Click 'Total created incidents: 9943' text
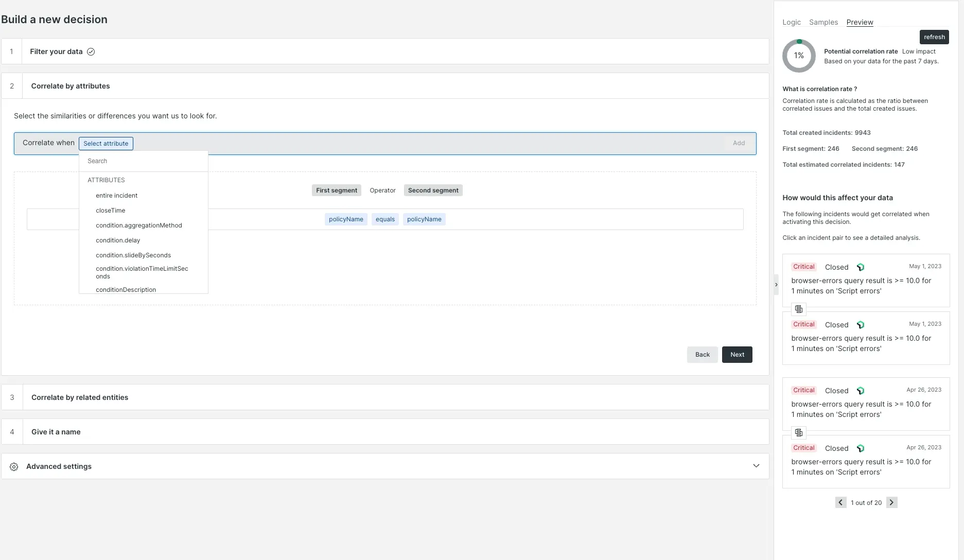The height and width of the screenshot is (560, 964). pos(827,133)
